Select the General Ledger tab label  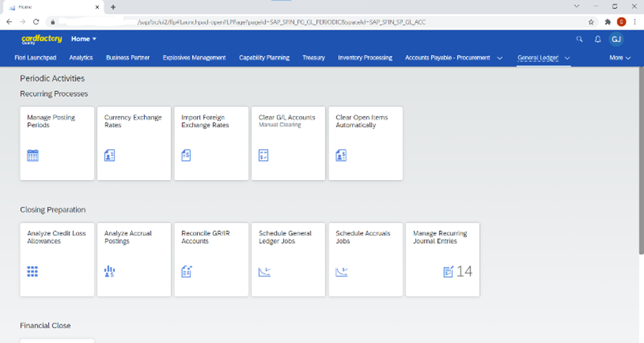[538, 58]
